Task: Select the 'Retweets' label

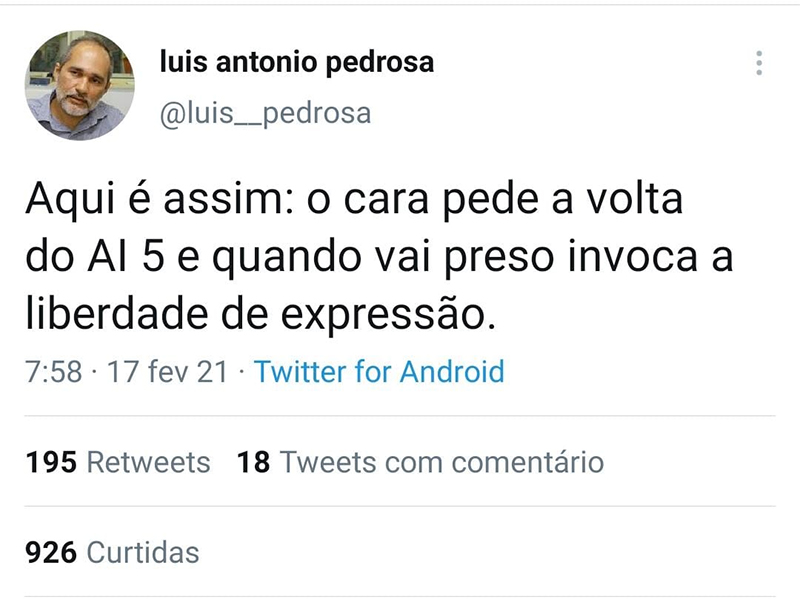Action: tap(148, 463)
